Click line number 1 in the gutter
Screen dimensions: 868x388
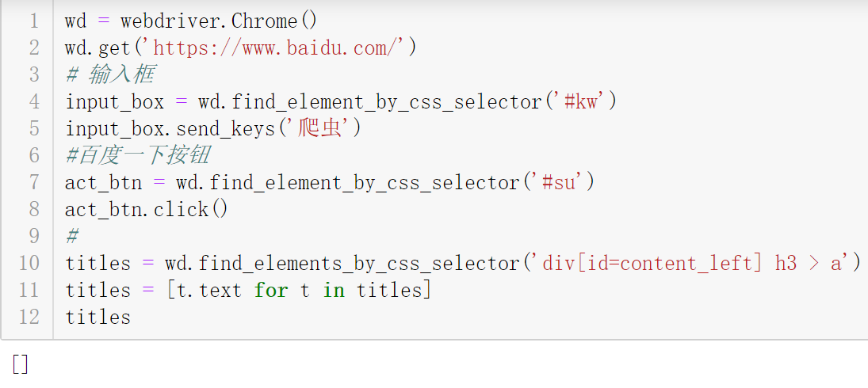click(34, 21)
